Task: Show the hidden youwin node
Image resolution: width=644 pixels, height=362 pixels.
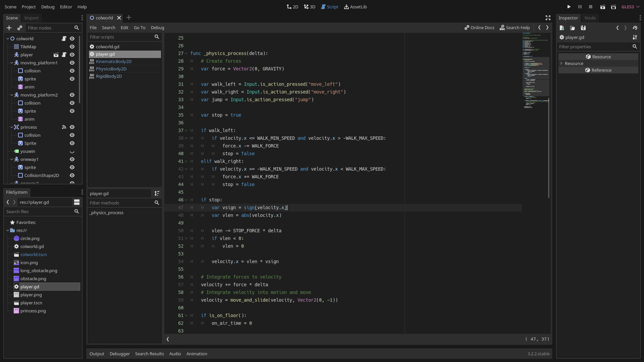Action: (x=72, y=152)
